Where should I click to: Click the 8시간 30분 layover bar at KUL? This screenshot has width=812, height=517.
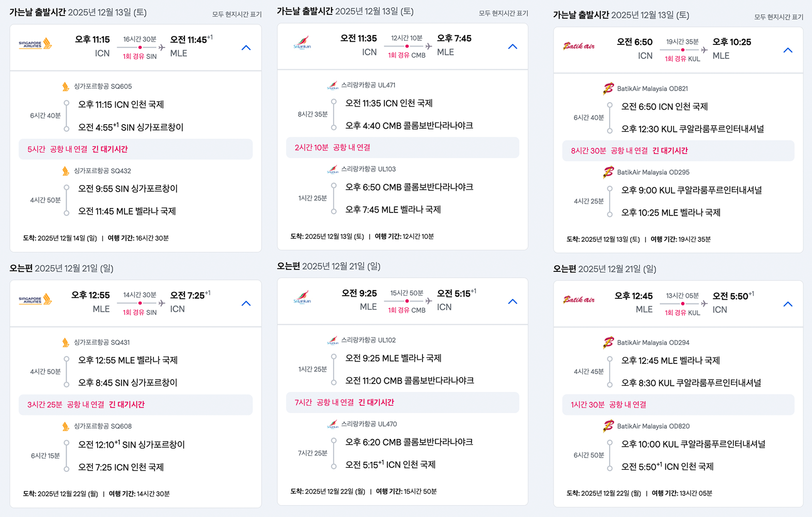tap(678, 150)
